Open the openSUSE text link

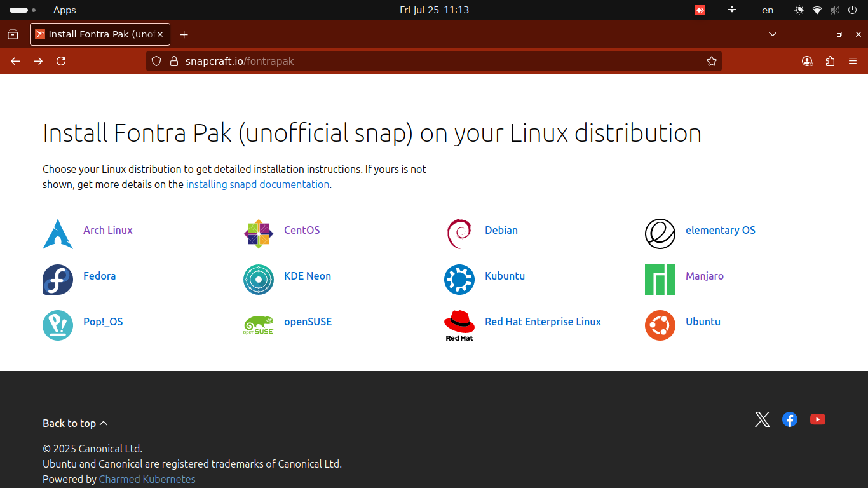click(x=308, y=322)
